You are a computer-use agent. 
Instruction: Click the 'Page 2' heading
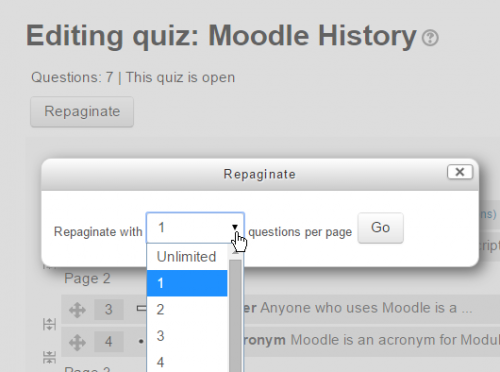(87, 278)
